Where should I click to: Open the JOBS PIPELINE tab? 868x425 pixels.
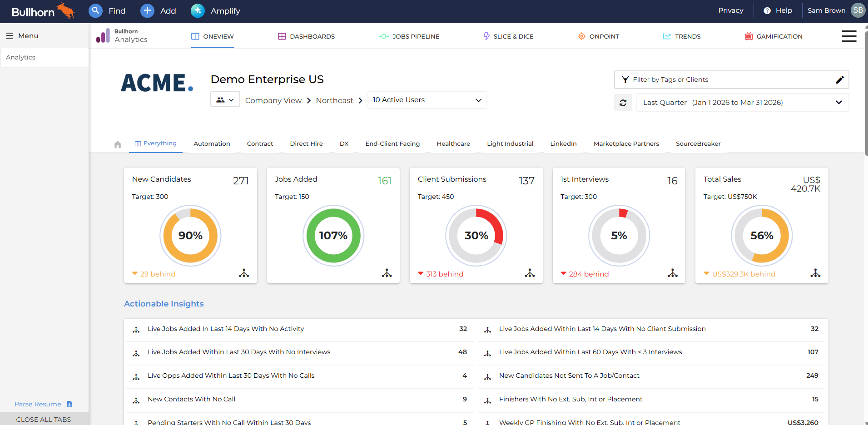pos(409,36)
